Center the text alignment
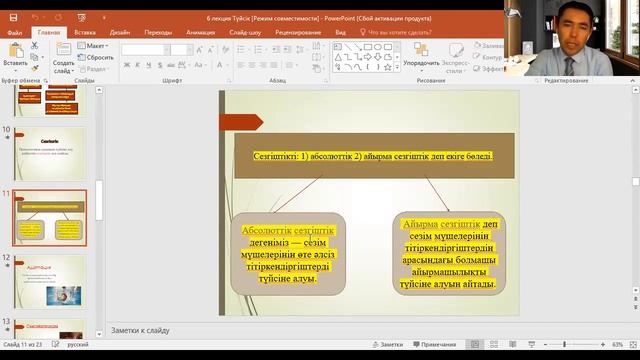 [x=252, y=65]
